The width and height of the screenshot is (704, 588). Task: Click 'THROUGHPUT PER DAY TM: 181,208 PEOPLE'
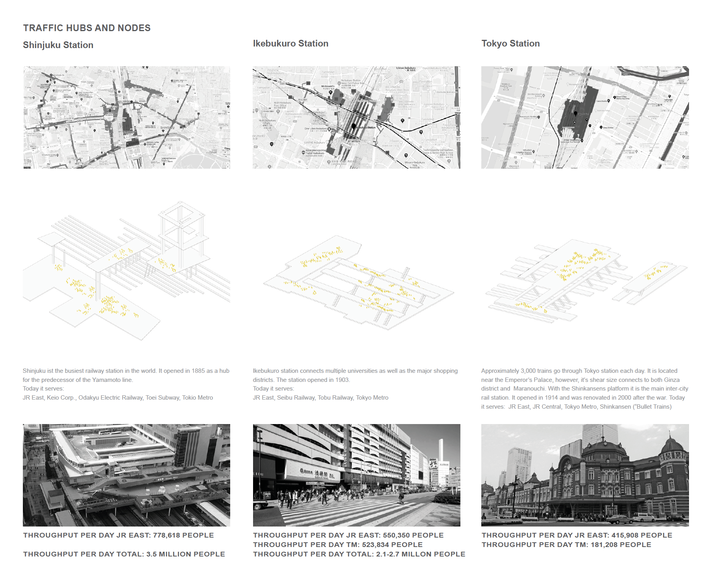[x=566, y=545]
